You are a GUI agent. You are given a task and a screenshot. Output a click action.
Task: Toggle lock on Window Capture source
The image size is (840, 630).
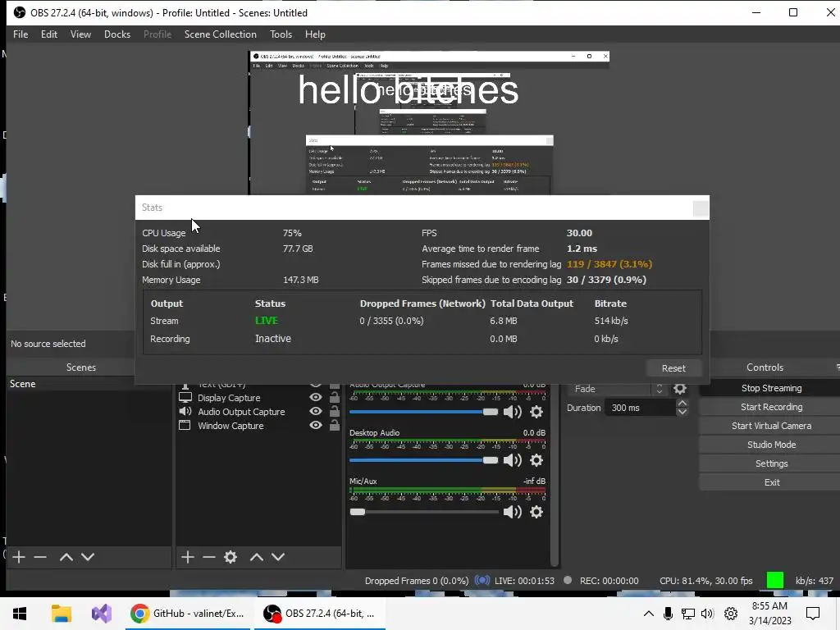[x=335, y=425]
